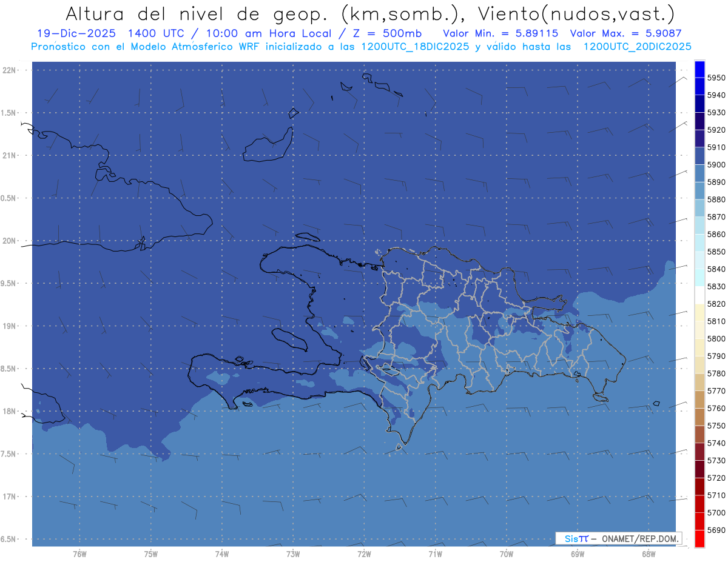Image resolution: width=728 pixels, height=562 pixels.
Task: Click the '69W' longitude label
Action: pos(578,554)
